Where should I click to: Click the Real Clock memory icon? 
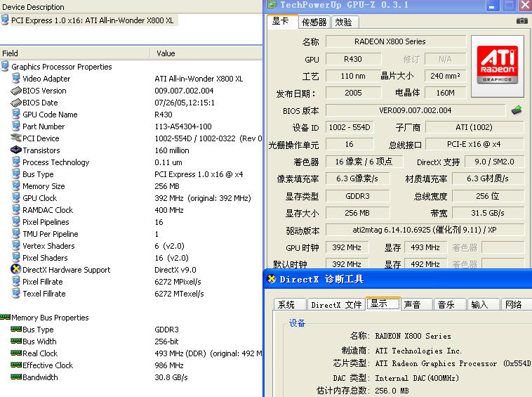tap(16, 353)
